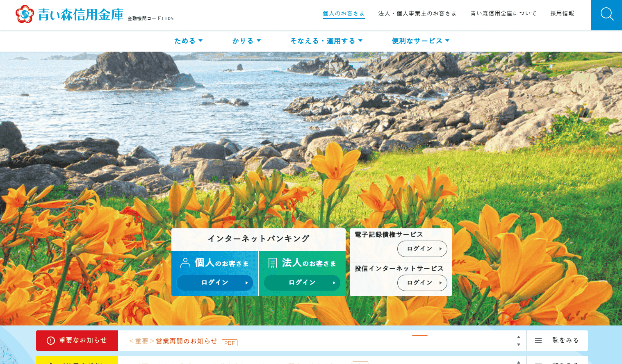This screenshot has height=364, width=622.
Task: Select the 個人のお客さま header tab
Action: coord(344,14)
